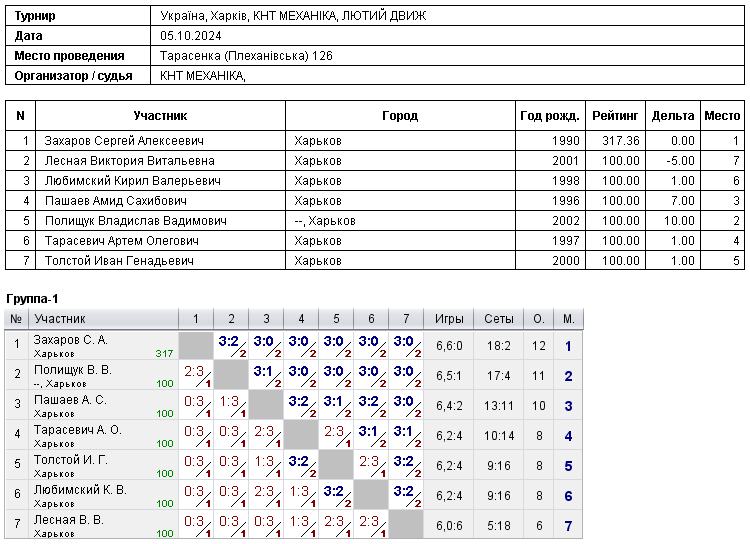The height and width of the screenshot is (544, 750).
Task: Click Лесная В. В. sets total 5:18
Action: coord(499,526)
